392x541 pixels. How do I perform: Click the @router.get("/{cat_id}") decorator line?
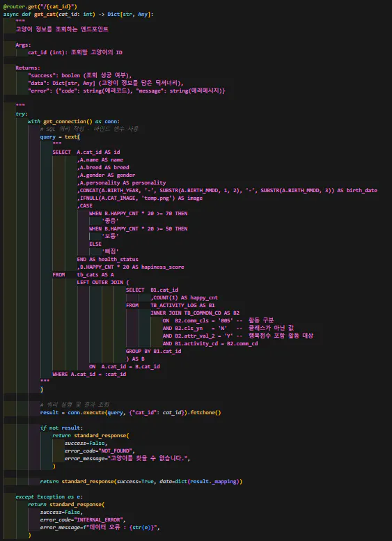coord(40,7)
